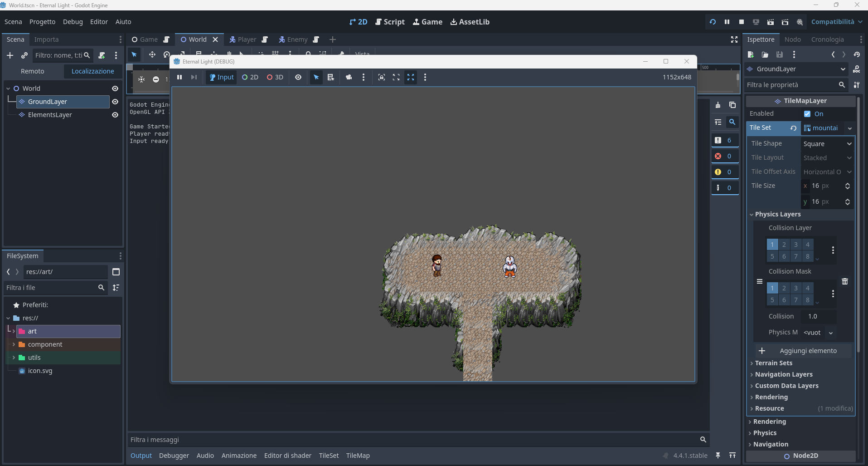Uncheck the Enabled On checkbox
868x466 pixels.
[807, 114]
